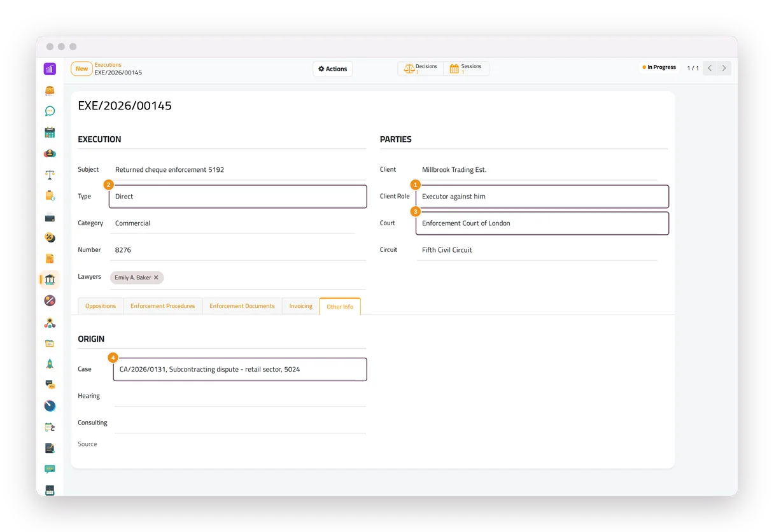Click the three connected circles sidebar icon

(x=50, y=323)
